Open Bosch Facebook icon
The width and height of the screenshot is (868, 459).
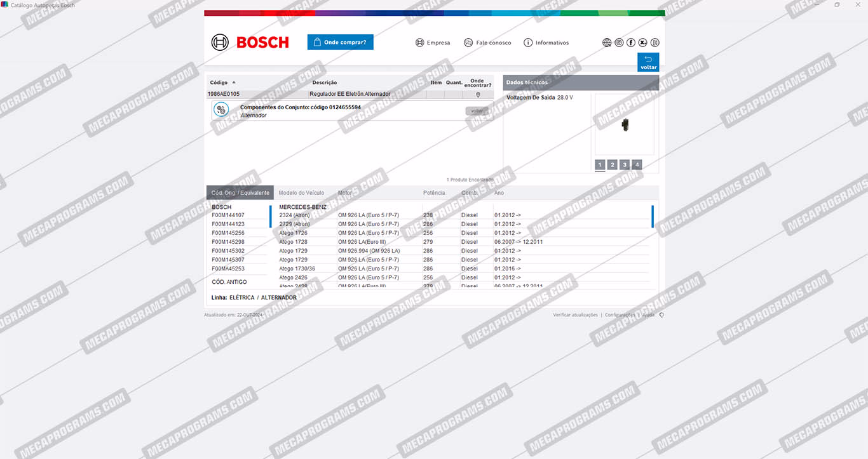[x=631, y=43]
